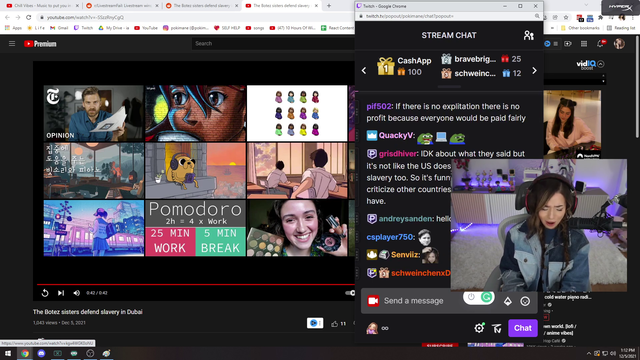Open the dog with headphones lofi thumbnail

pyautogui.click(x=196, y=171)
